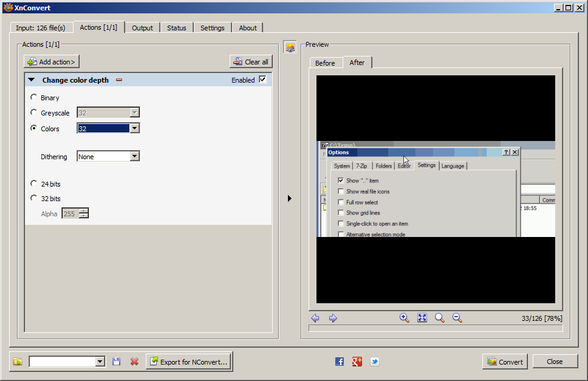This screenshot has width=588, height=381.
Task: Open the Facebook link icon
Action: [340, 362]
